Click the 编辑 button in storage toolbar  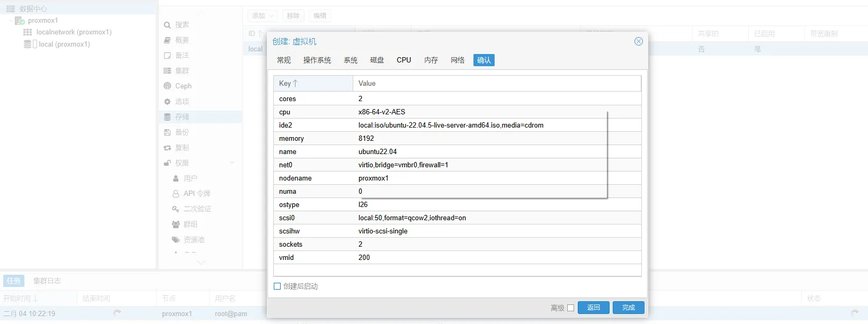[x=320, y=16]
